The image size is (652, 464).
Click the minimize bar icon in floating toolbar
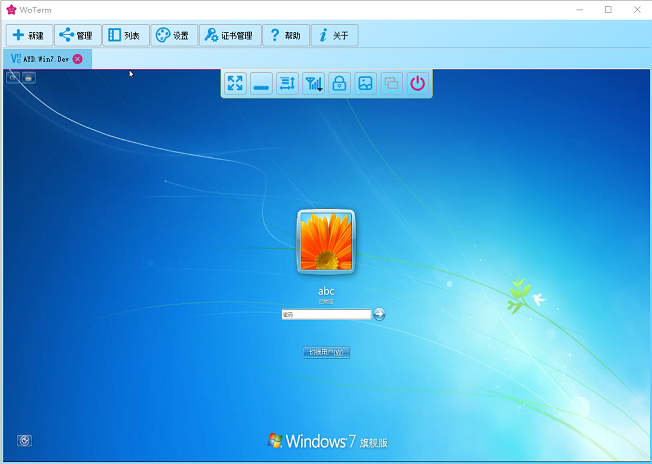click(x=261, y=83)
